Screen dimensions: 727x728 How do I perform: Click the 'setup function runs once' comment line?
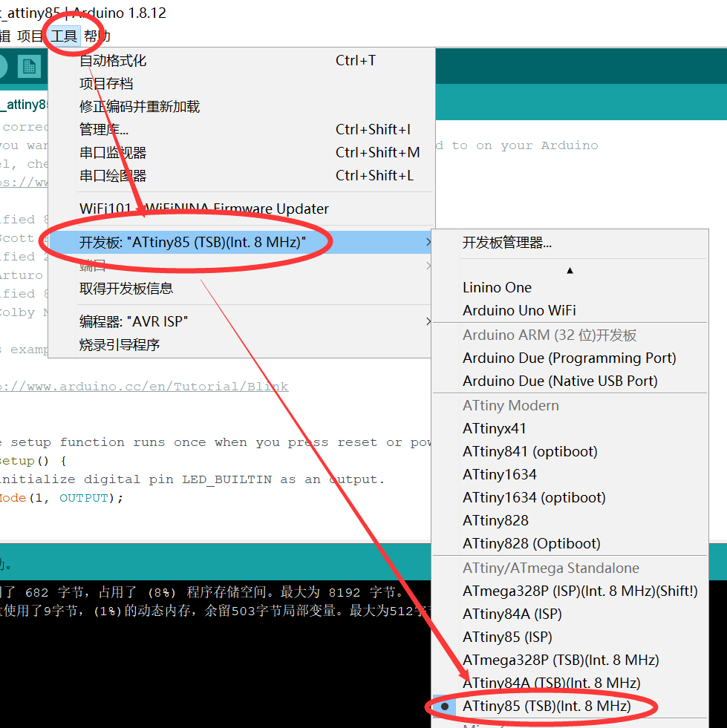pos(215,442)
